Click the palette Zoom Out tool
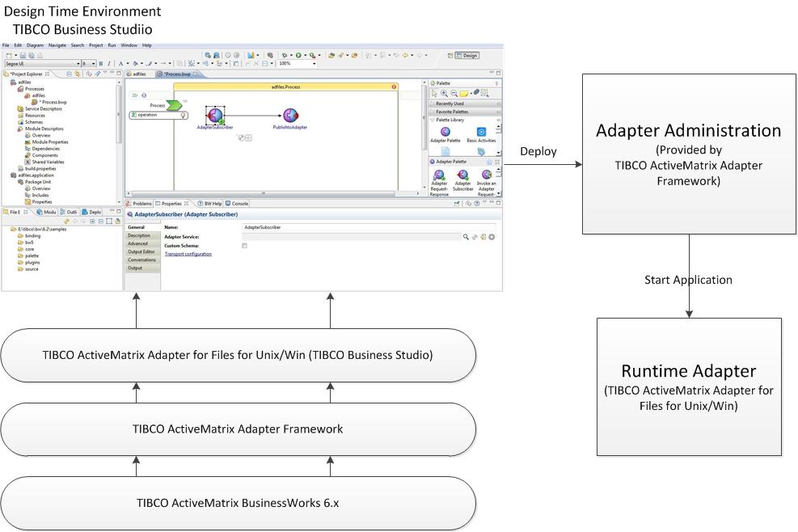This screenshot has height=532, width=798. 454,93
